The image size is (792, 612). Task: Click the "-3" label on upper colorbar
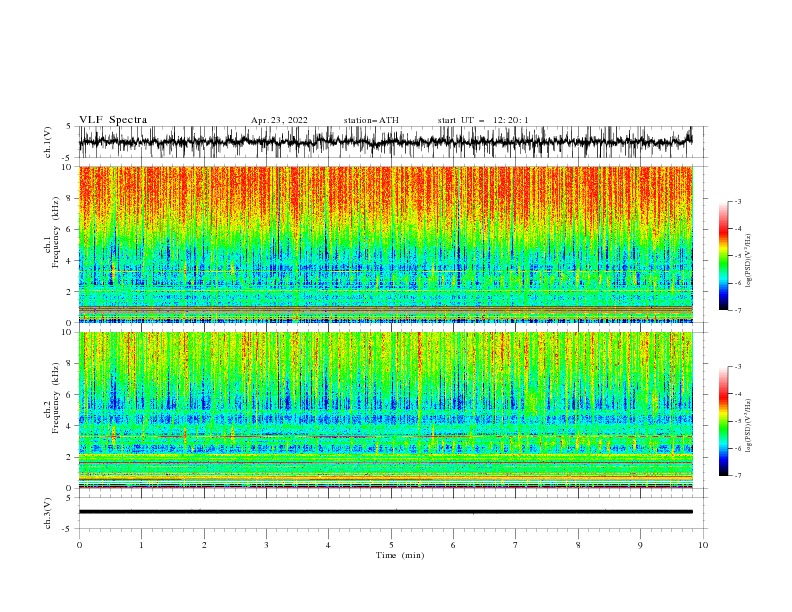coord(737,201)
